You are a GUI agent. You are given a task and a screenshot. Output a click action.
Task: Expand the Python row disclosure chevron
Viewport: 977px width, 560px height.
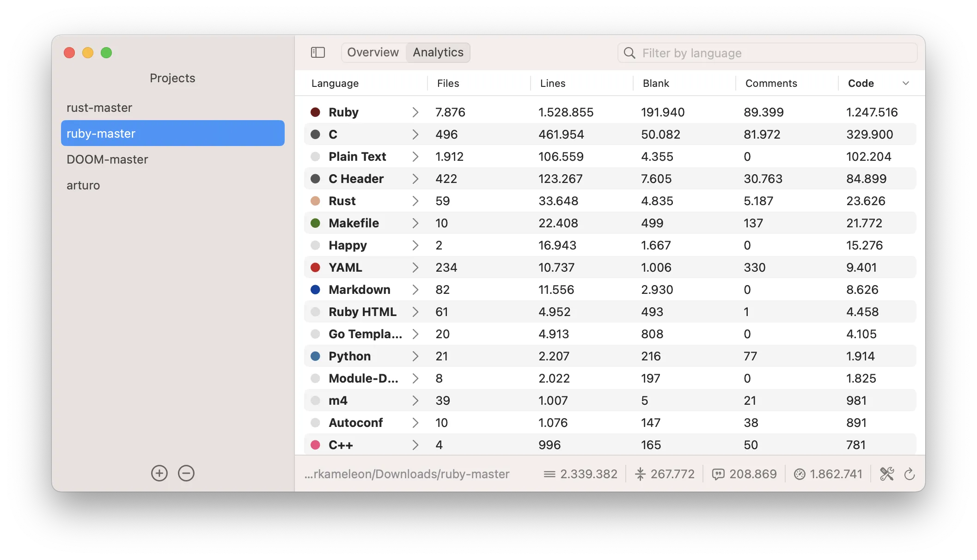click(415, 356)
